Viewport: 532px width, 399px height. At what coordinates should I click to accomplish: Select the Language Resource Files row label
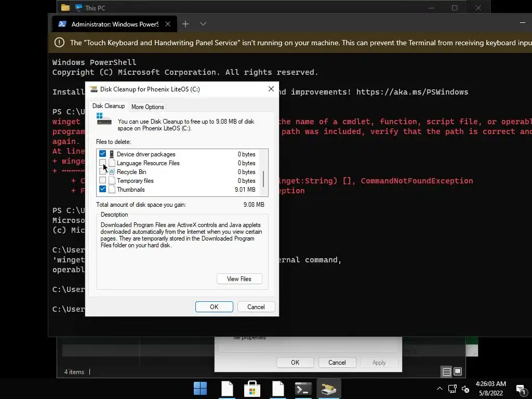tap(148, 163)
